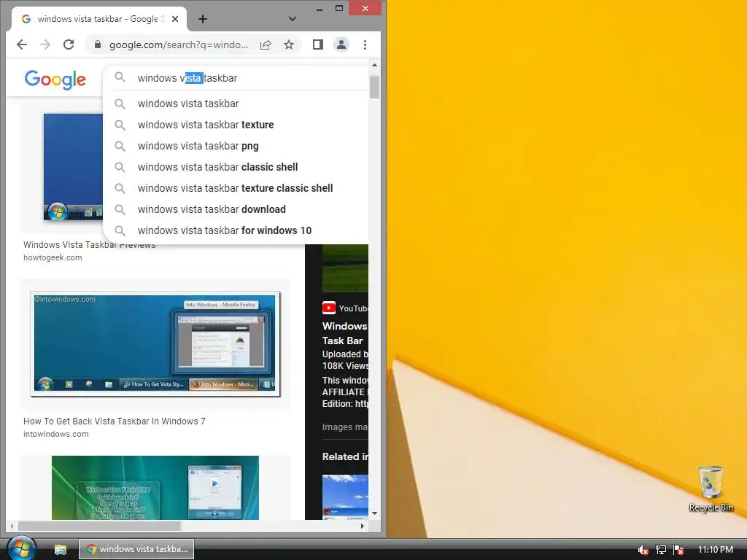Choose suggestion 'windows vista taskbar download'
The height and width of the screenshot is (560, 747).
(x=236, y=209)
